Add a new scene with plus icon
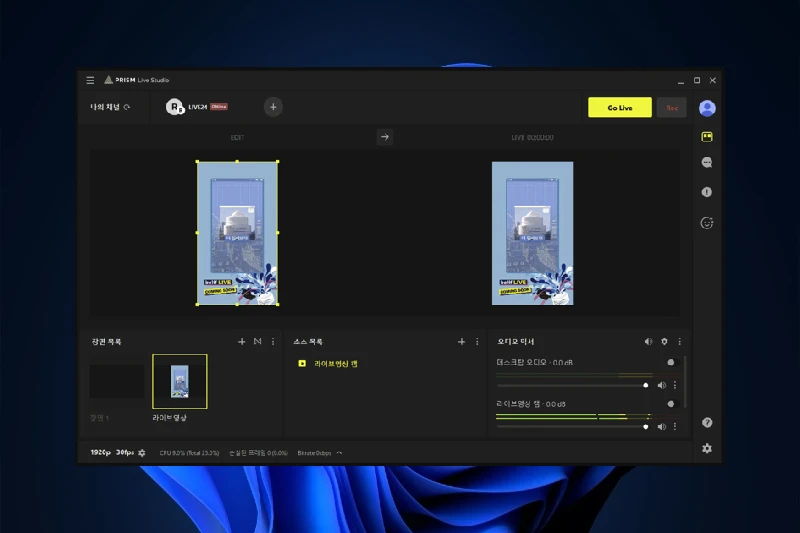Viewport: 800px width, 533px height. click(x=241, y=342)
